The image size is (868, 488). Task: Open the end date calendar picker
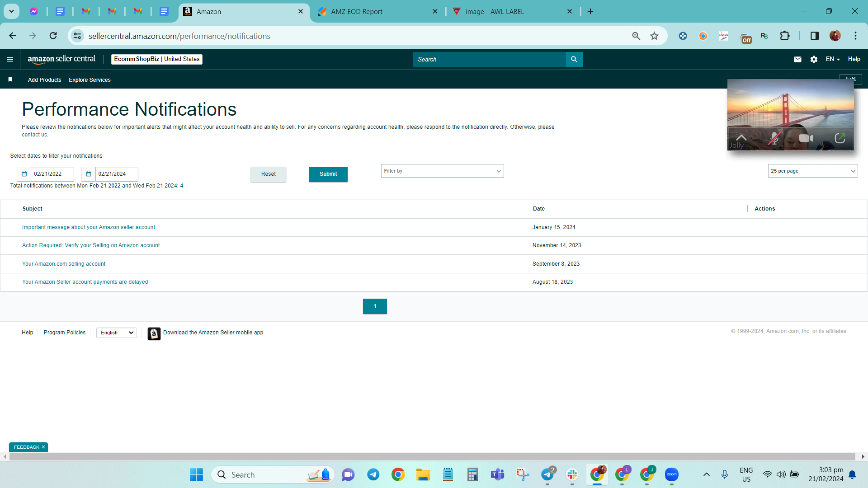[89, 174]
